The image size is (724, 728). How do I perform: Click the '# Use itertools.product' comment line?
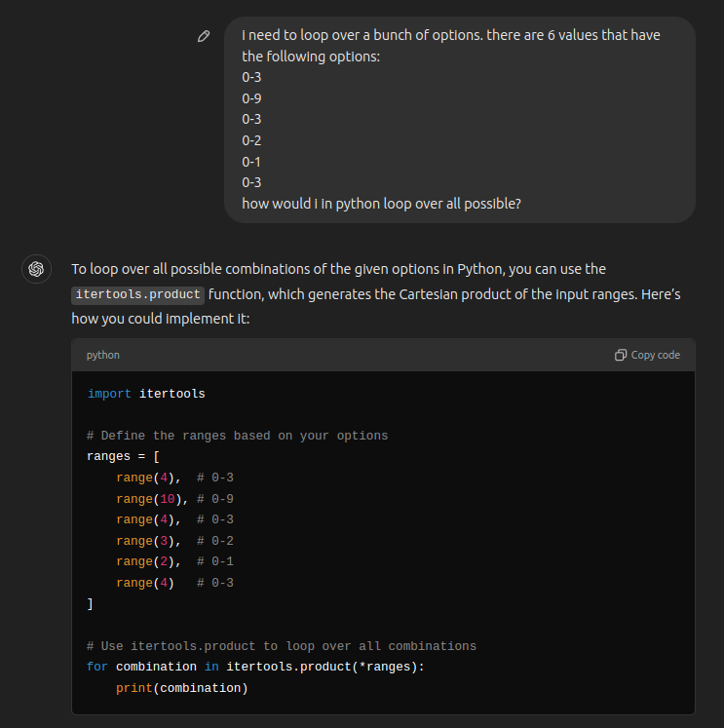coord(281,646)
